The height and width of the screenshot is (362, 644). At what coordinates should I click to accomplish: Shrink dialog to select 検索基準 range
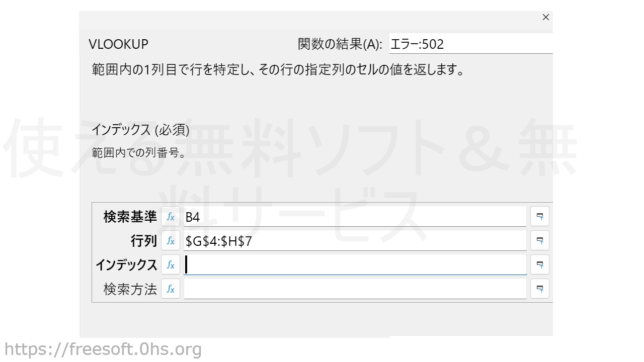click(540, 217)
